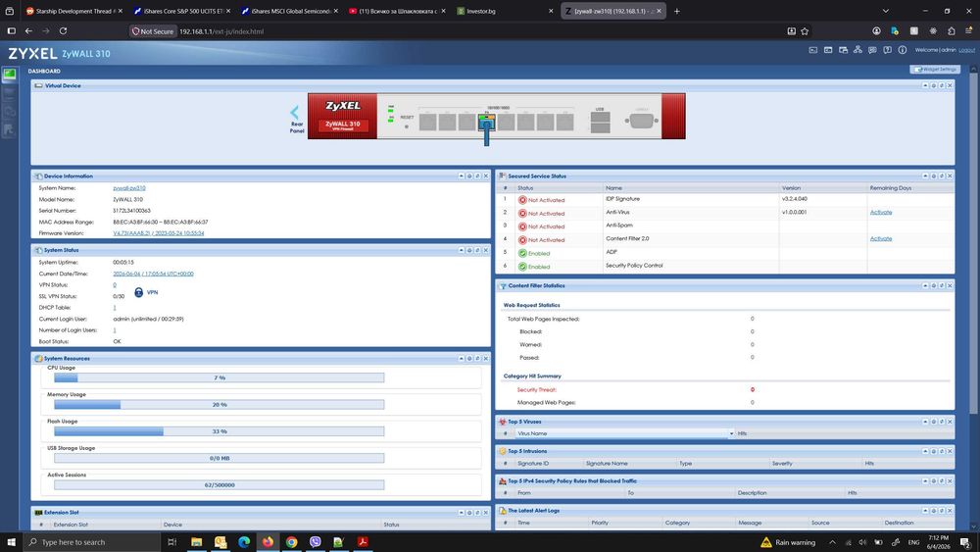Screen dimensions: 980x552
Task: Click the VPN lock icon in System Status
Action: click(x=139, y=292)
